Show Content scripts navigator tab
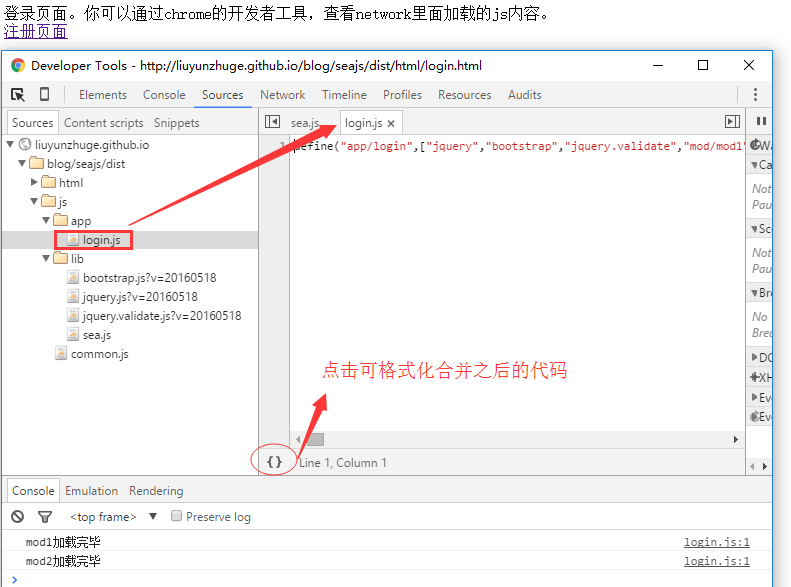791x587 pixels. click(x=103, y=123)
